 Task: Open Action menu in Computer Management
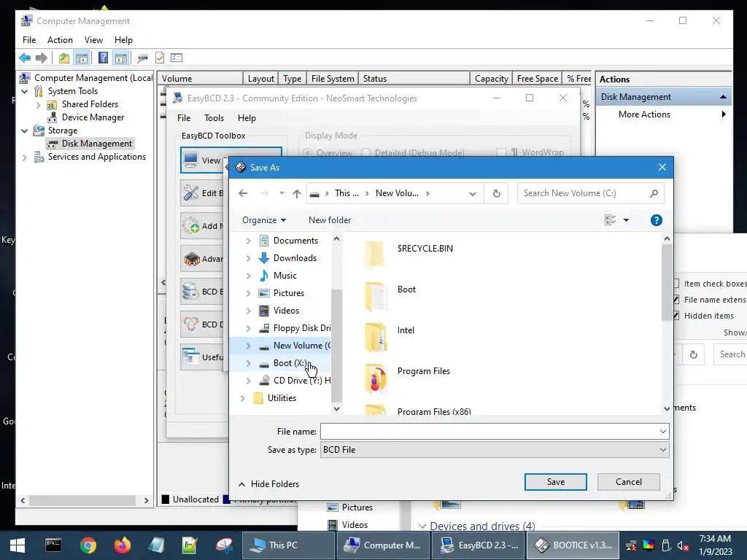tap(60, 40)
